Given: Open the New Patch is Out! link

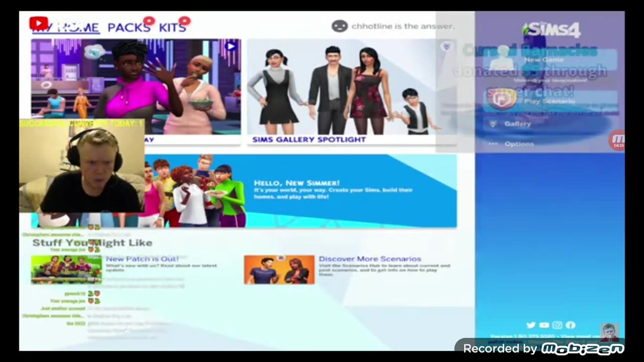Looking at the screenshot, I should (142, 259).
